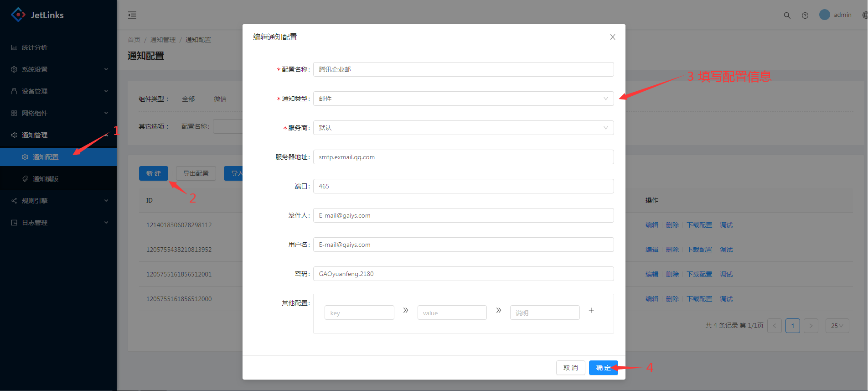Open search using magnifier icon
868x391 pixels.
click(787, 15)
